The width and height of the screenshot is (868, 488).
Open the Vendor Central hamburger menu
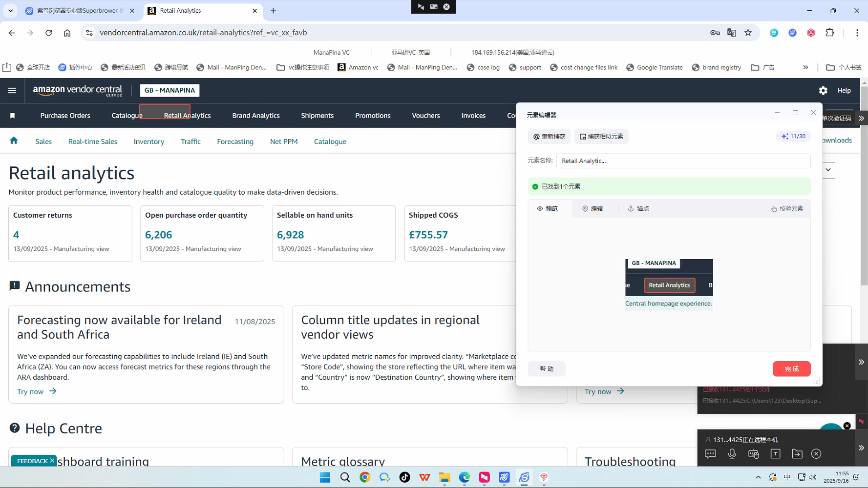coord(12,90)
